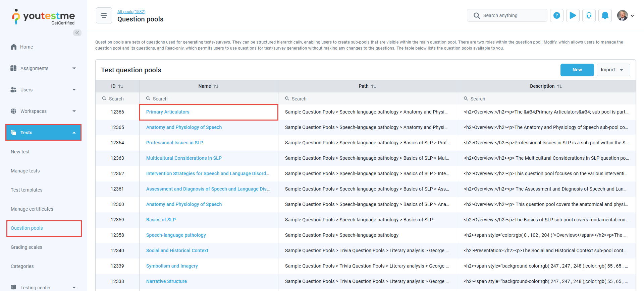This screenshot has width=644, height=291.
Task: Open notifications bell icon
Action: (605, 15)
